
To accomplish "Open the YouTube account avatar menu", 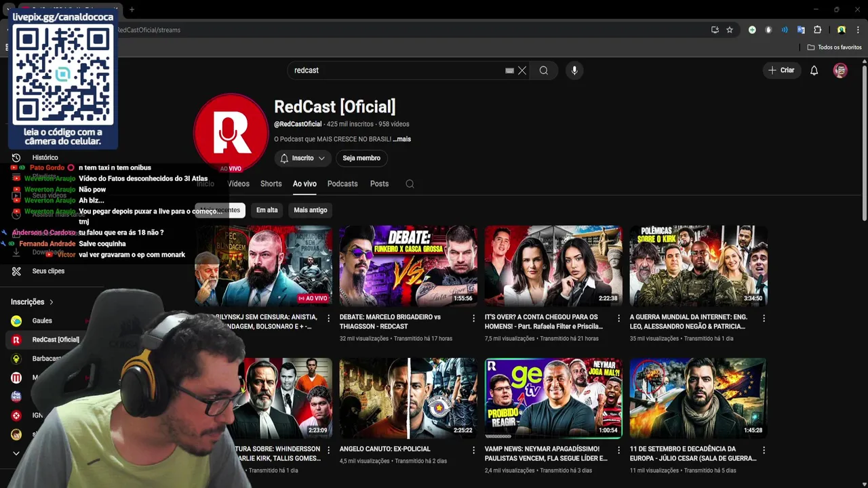I will click(x=840, y=70).
